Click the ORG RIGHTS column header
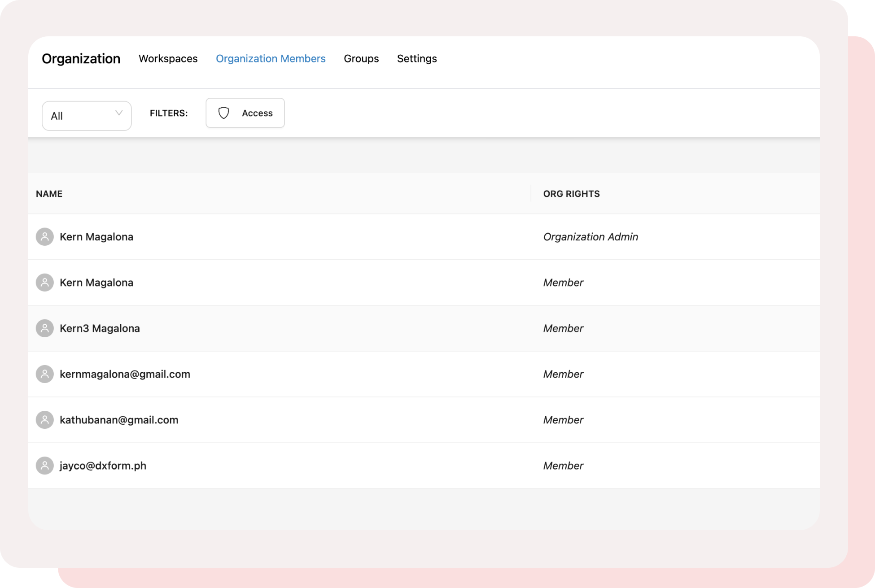875x588 pixels. pyautogui.click(x=571, y=194)
